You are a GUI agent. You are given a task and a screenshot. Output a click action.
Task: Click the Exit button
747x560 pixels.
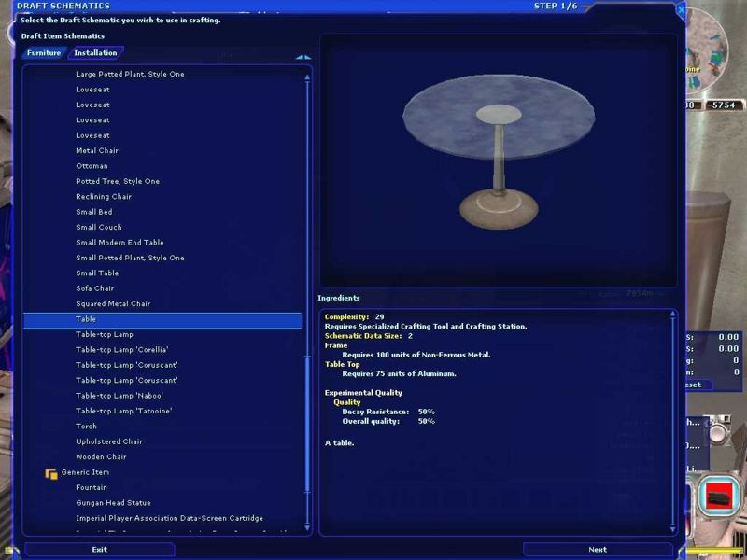coord(99,550)
